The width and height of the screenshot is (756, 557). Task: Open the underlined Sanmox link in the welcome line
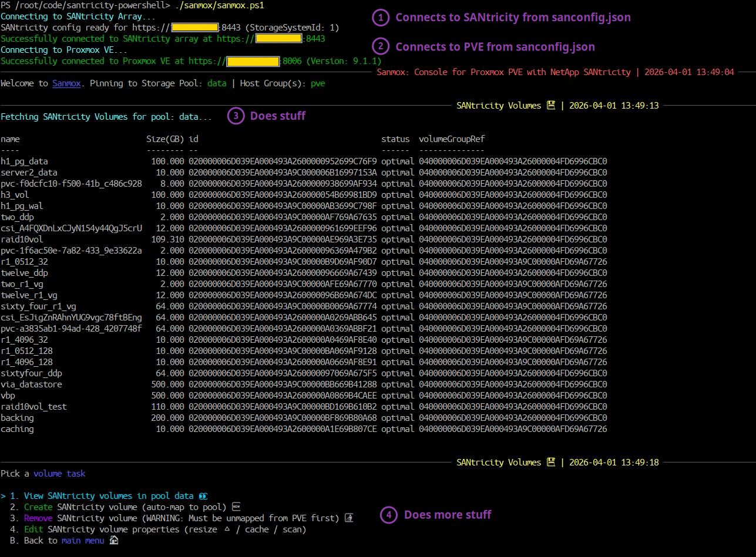66,83
